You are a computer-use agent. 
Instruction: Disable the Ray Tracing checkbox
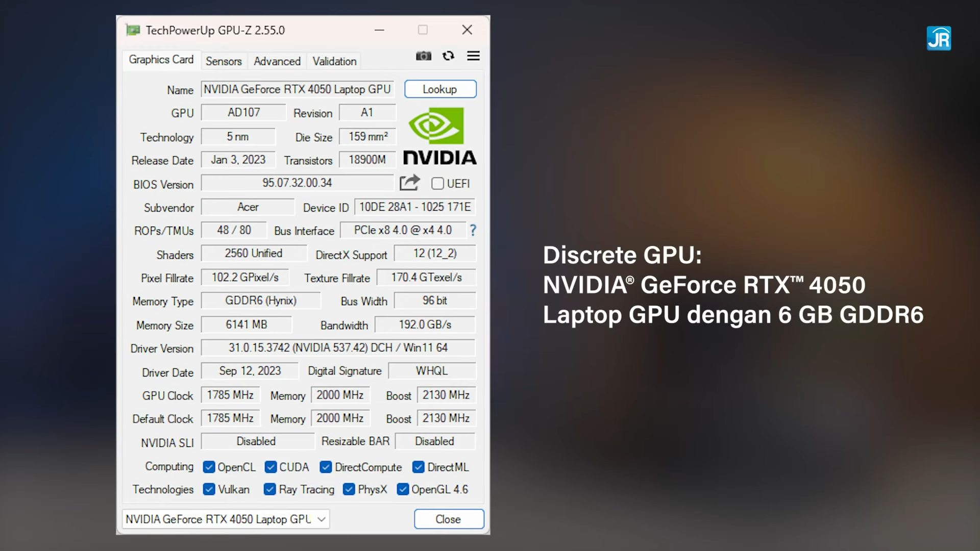(269, 489)
